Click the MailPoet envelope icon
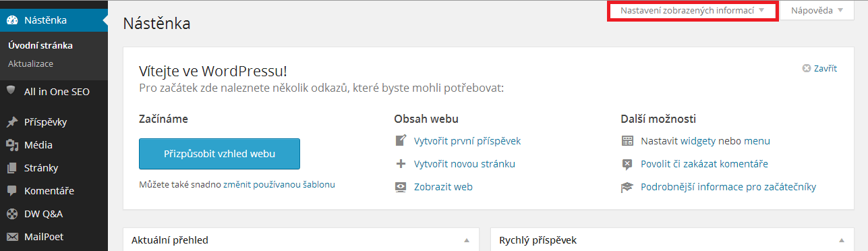This screenshot has width=868, height=251. click(12, 237)
